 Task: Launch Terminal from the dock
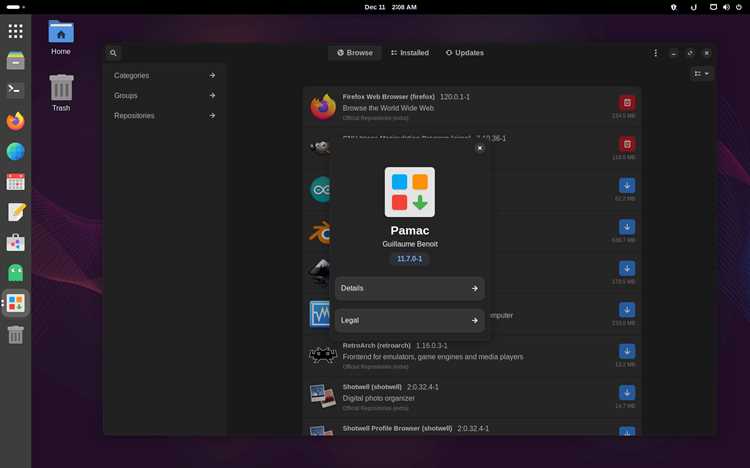tap(15, 90)
